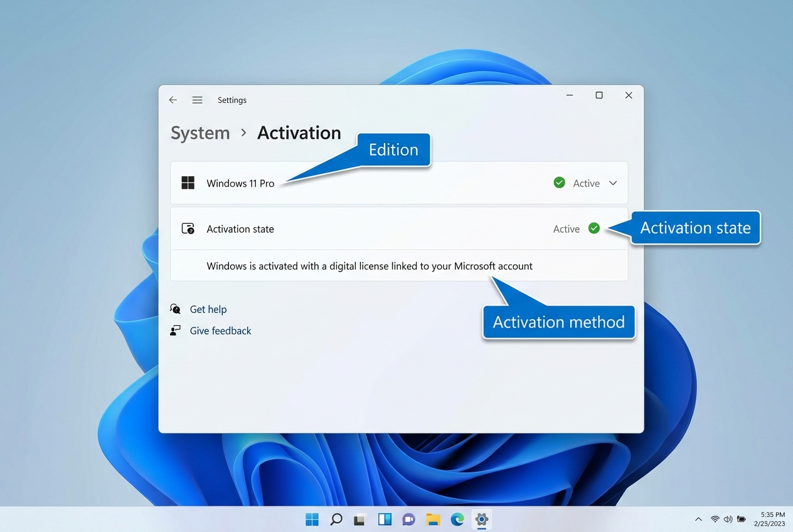Click the digital license activation message text

pos(370,266)
